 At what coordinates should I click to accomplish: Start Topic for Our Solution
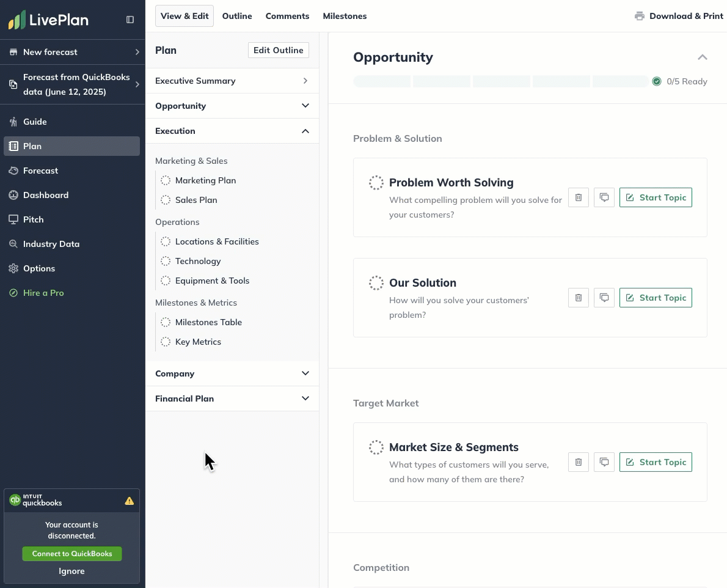click(x=656, y=298)
